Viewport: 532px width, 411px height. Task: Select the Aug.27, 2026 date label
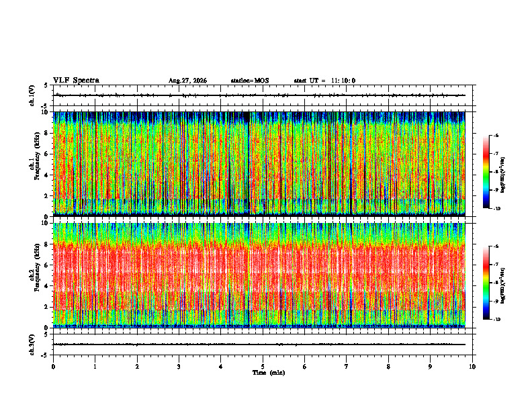[187, 81]
